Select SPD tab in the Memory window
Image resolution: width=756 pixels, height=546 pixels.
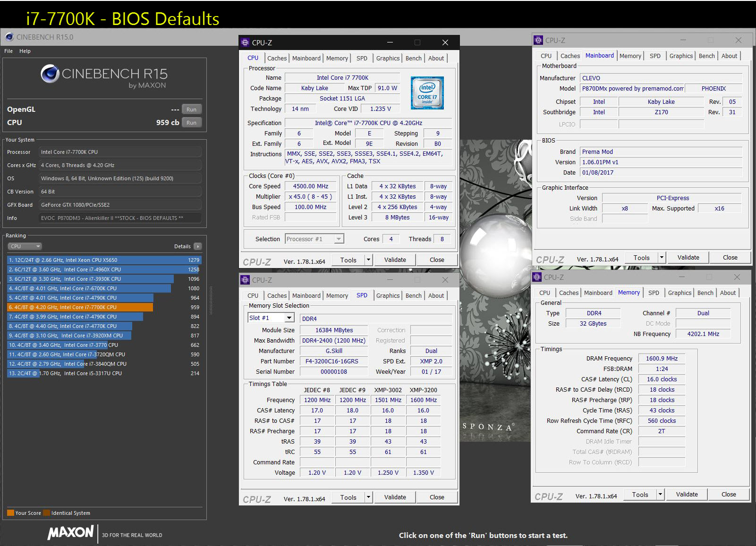point(654,293)
